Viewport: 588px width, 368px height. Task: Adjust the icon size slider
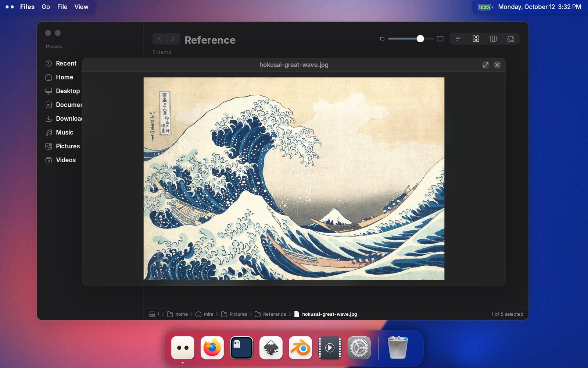pos(411,39)
